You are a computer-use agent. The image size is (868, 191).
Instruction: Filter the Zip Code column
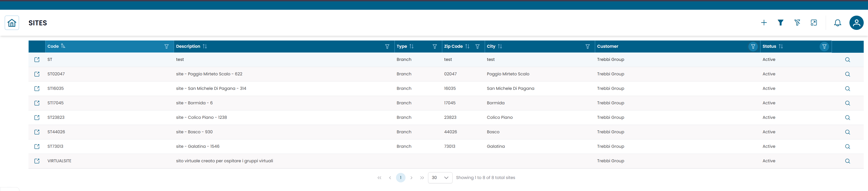click(x=477, y=47)
